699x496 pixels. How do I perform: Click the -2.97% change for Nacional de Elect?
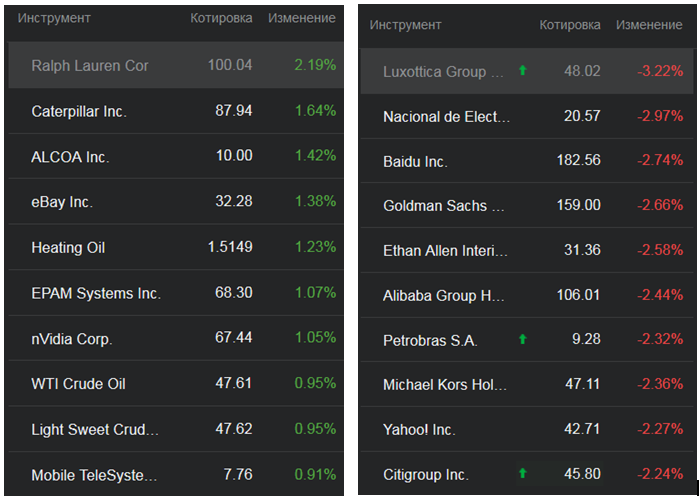(x=661, y=117)
